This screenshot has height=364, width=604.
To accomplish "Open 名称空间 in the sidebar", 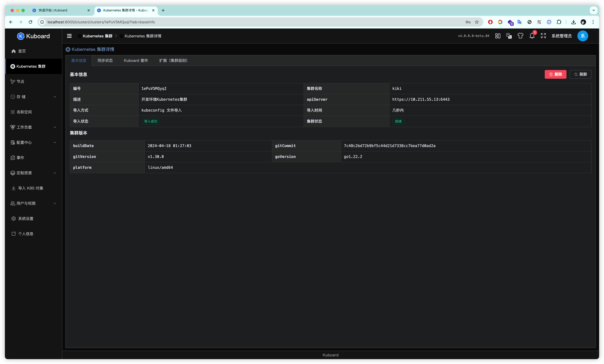I will pyautogui.click(x=24, y=112).
